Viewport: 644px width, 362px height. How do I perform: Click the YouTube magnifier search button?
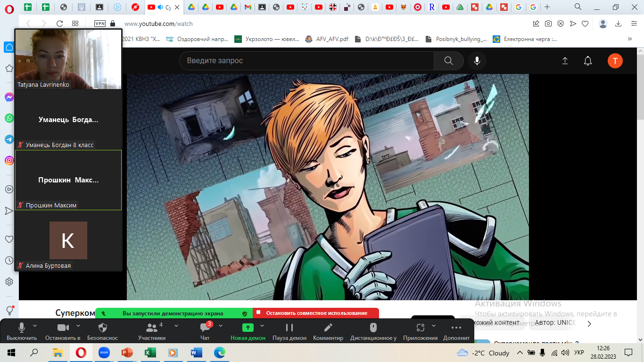click(448, 61)
